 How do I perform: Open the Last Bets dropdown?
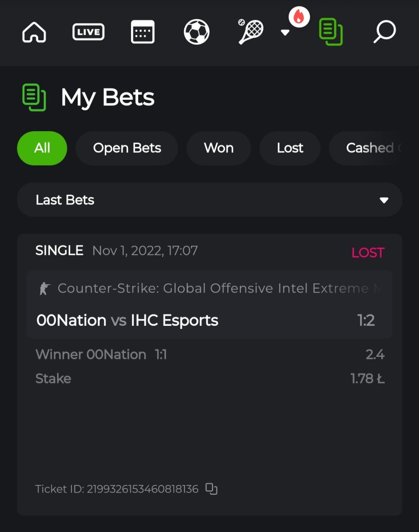tap(209, 200)
